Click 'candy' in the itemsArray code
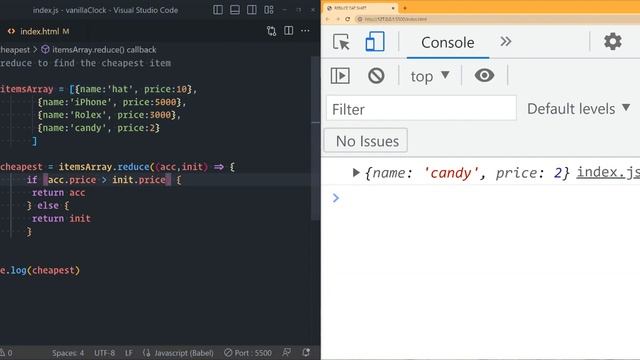This screenshot has height=360, width=640. 88,128
